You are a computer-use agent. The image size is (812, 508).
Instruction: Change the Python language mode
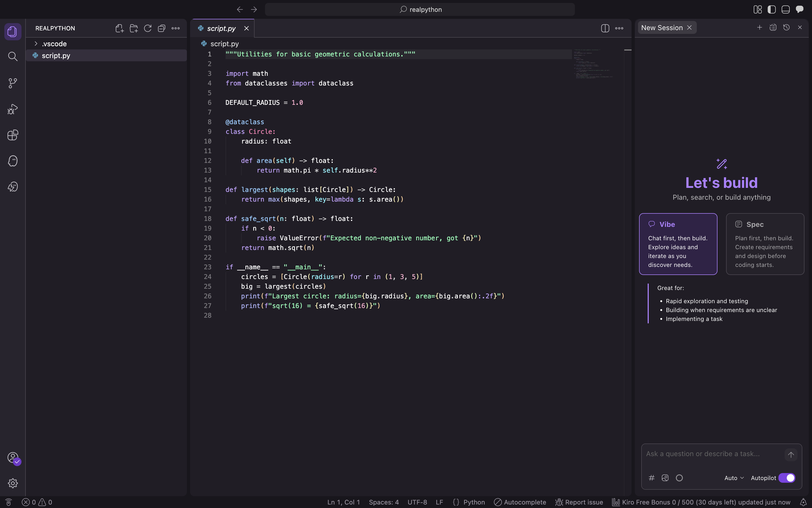[x=474, y=502]
